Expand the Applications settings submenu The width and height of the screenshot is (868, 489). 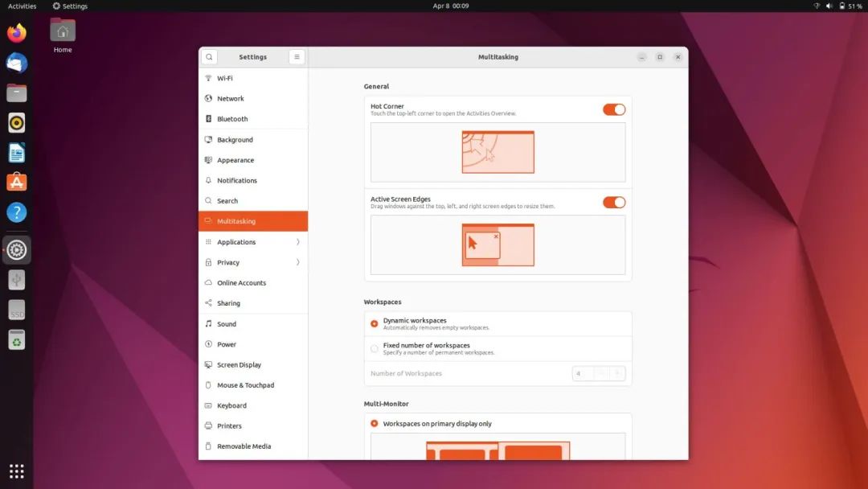(253, 242)
